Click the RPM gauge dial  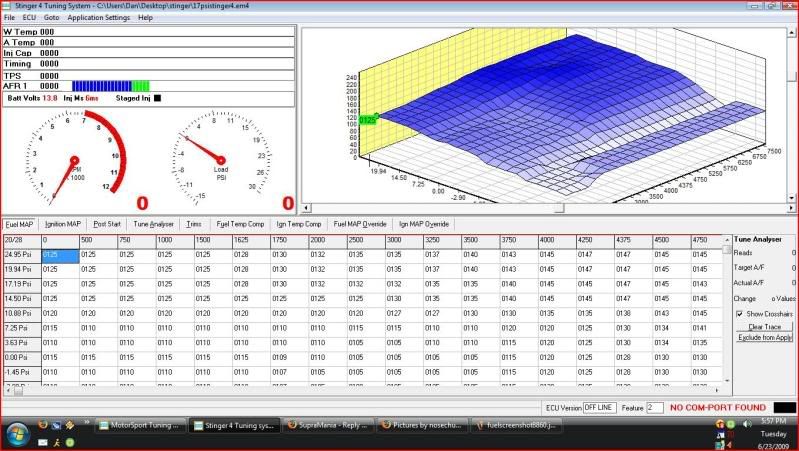pos(75,159)
